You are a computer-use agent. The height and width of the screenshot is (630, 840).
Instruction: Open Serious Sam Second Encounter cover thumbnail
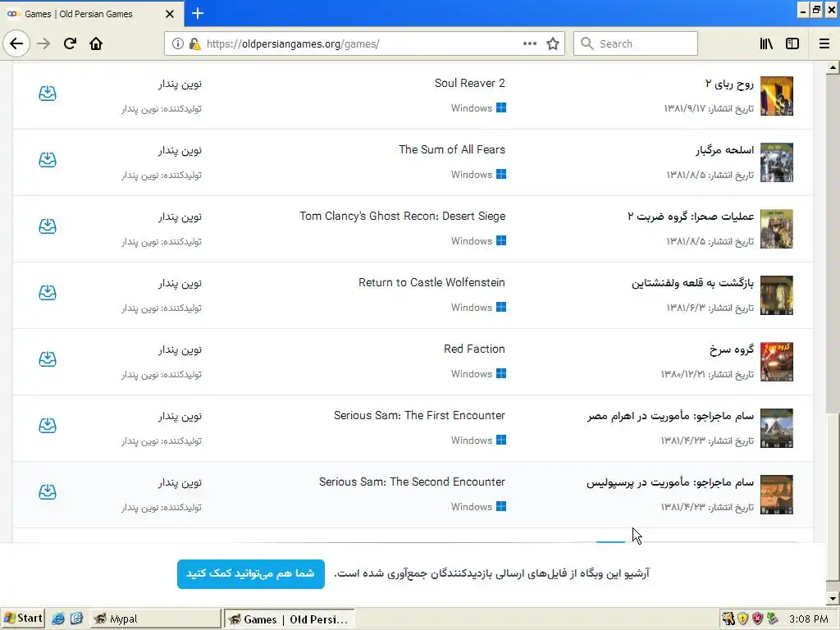[777, 495]
